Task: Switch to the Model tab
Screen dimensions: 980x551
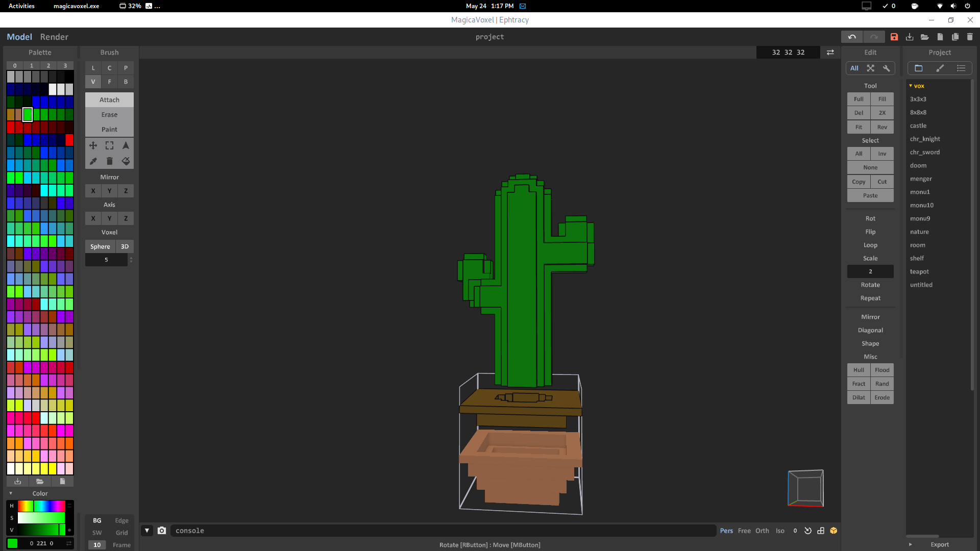Action: coord(19,37)
